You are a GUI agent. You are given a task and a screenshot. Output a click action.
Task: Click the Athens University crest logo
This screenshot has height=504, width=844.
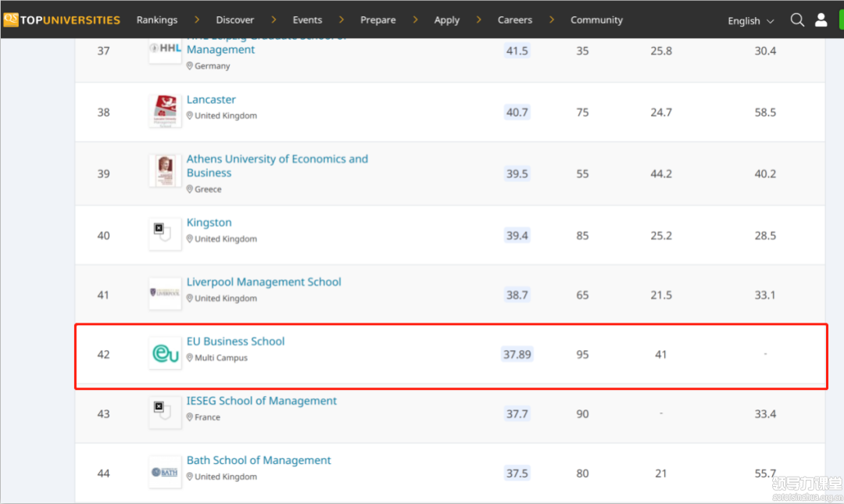coord(165,170)
